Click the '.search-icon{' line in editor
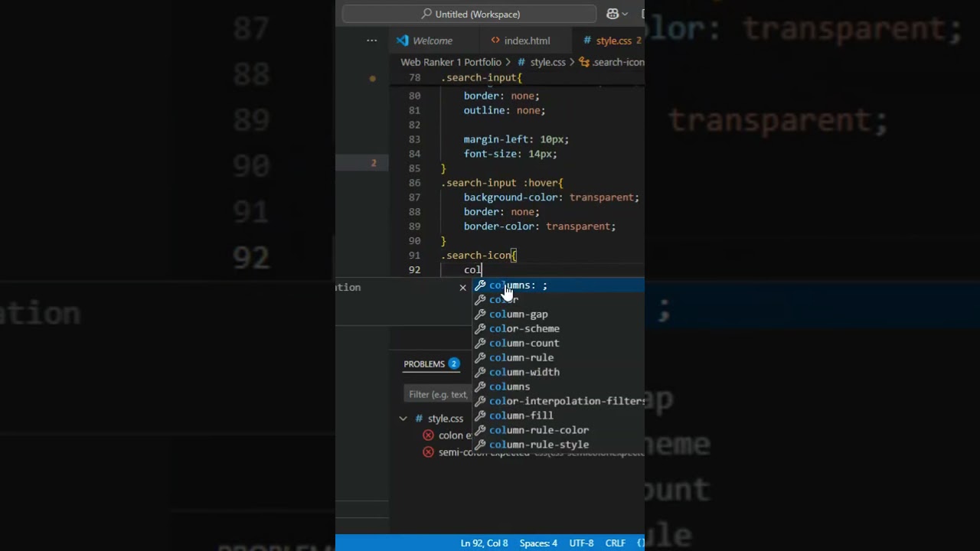The height and width of the screenshot is (551, 980). pos(479,256)
